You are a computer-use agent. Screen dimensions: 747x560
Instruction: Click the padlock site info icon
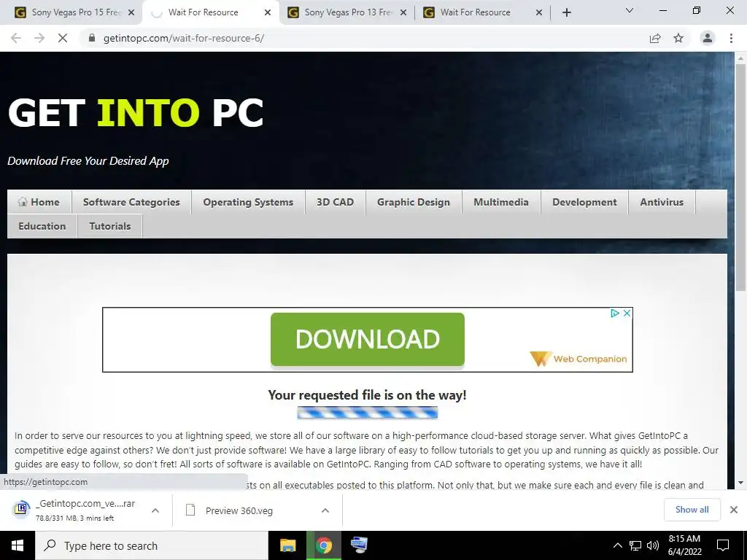coord(92,38)
